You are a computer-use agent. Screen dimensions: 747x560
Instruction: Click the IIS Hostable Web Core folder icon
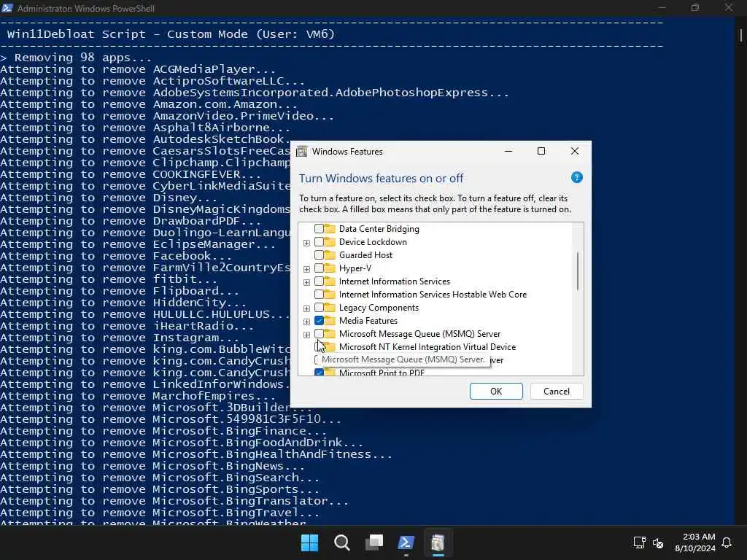point(330,295)
